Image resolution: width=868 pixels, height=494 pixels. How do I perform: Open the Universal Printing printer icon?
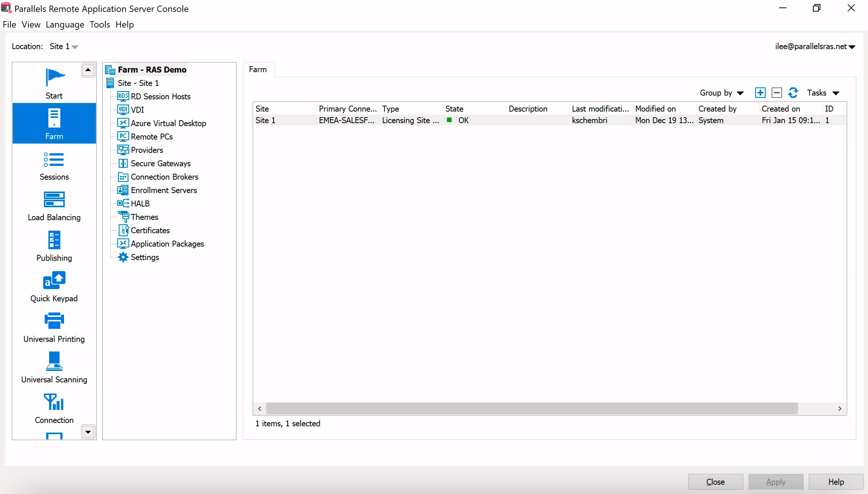tap(54, 320)
